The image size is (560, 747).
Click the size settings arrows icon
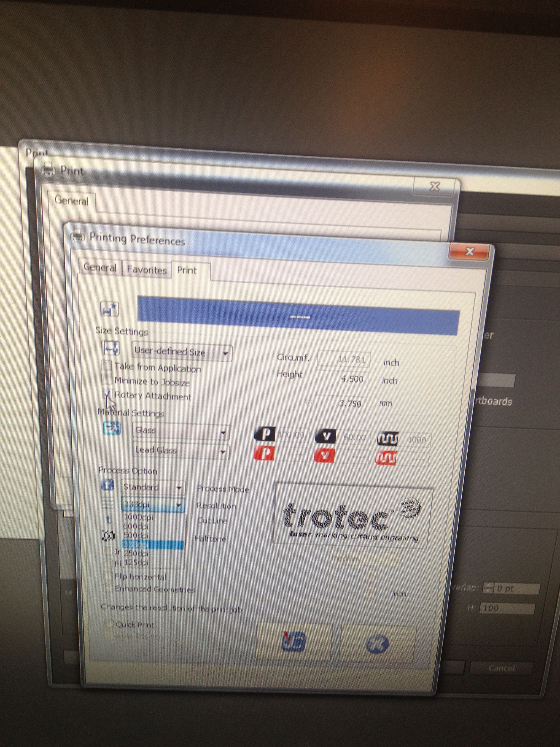coord(111,348)
